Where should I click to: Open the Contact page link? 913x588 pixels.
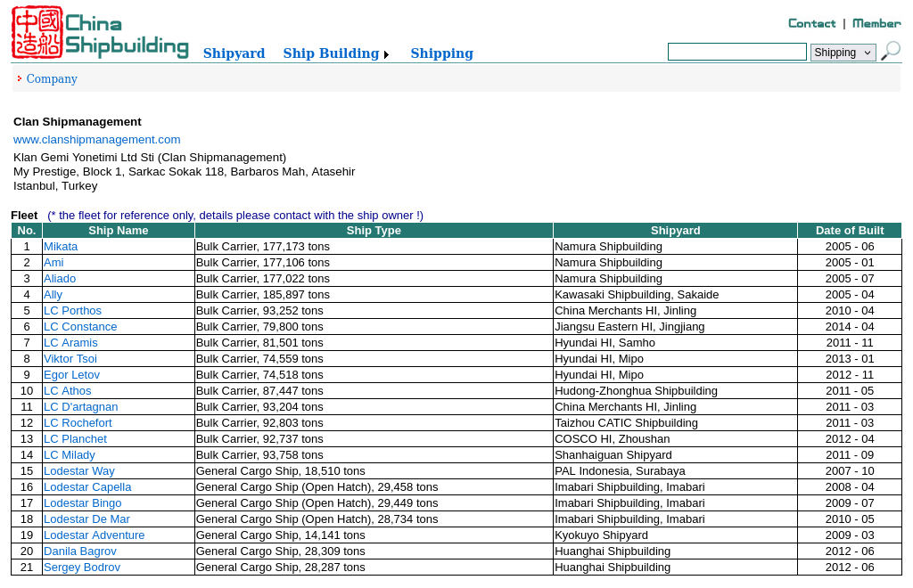click(x=811, y=23)
